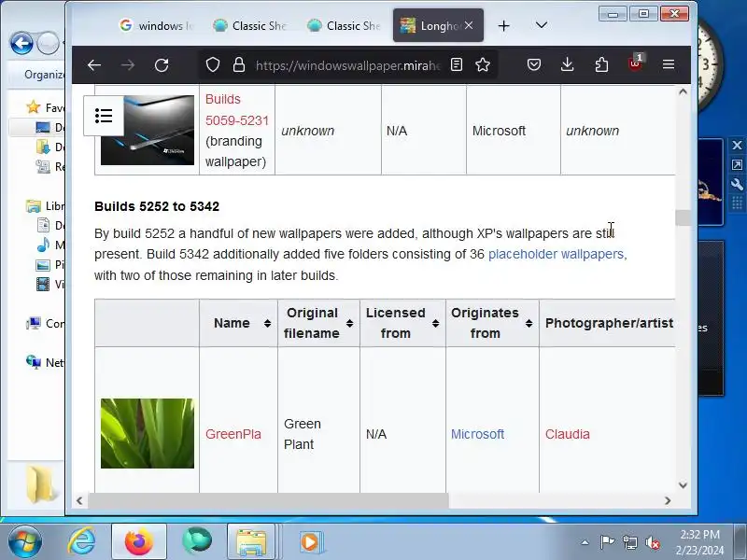This screenshot has width=747, height=560.
Task: Open Firefox hamburger menu
Action: pyautogui.click(x=669, y=64)
